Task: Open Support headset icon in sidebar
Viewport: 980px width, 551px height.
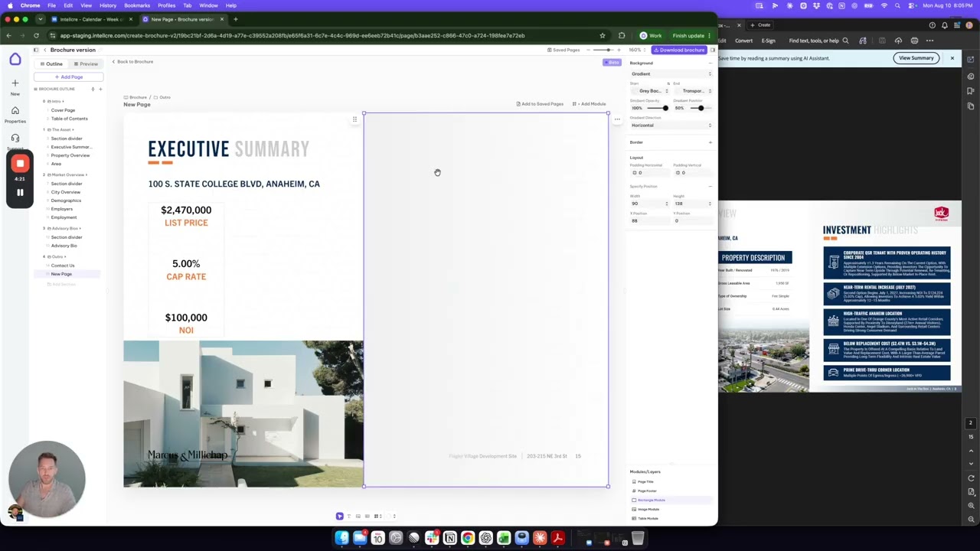Action: 15,138
